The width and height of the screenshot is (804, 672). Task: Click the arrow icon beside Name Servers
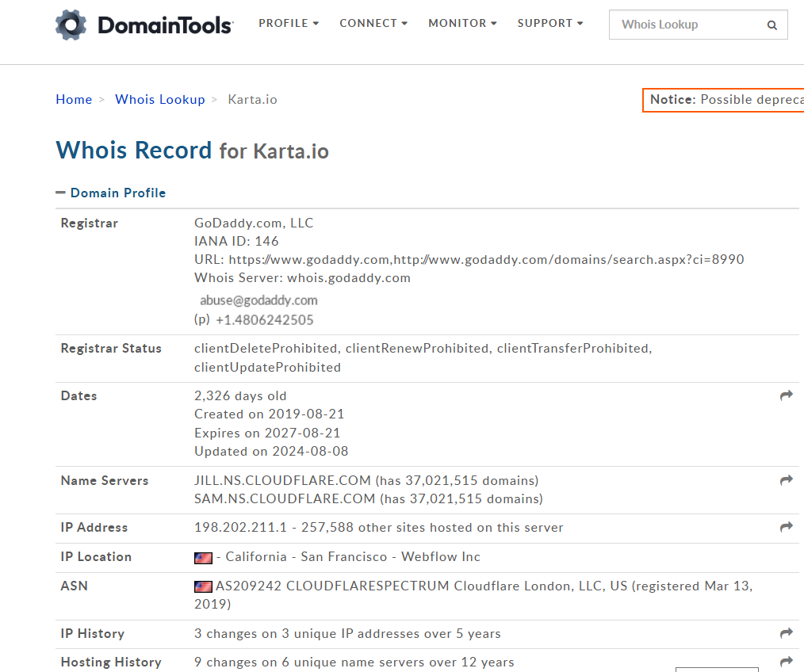click(x=786, y=480)
